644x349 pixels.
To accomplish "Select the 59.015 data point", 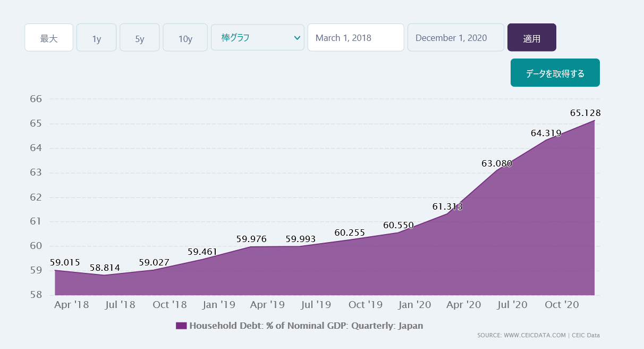I will point(65,262).
